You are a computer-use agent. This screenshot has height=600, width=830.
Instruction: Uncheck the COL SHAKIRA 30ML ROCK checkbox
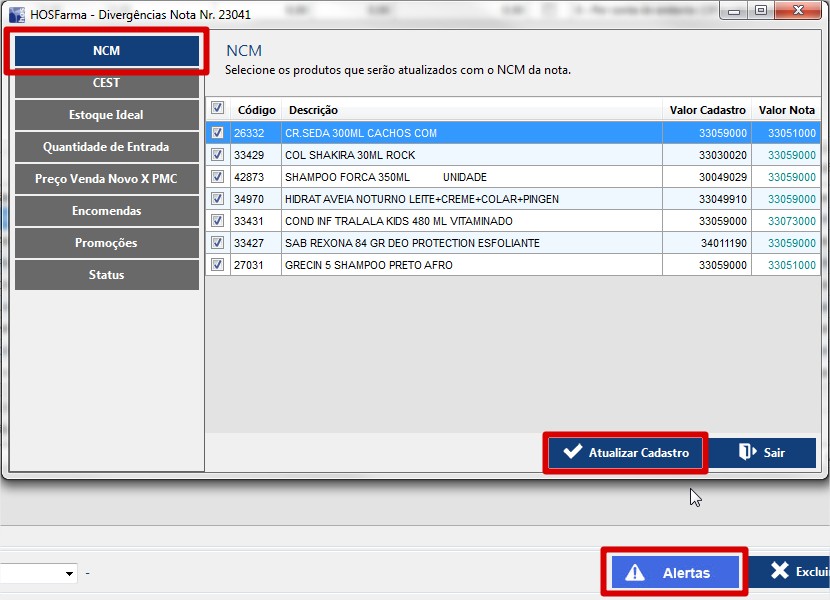tap(218, 155)
